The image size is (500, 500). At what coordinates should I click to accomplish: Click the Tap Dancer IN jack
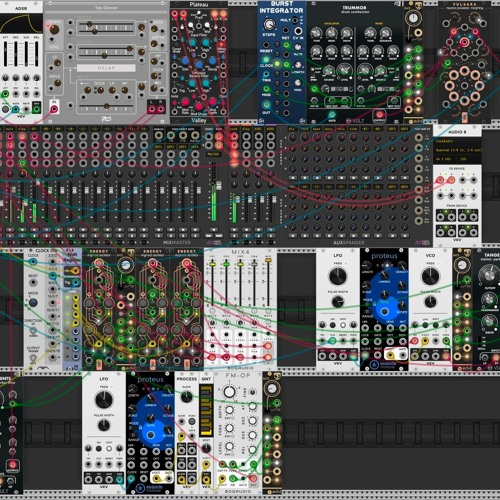[54, 108]
